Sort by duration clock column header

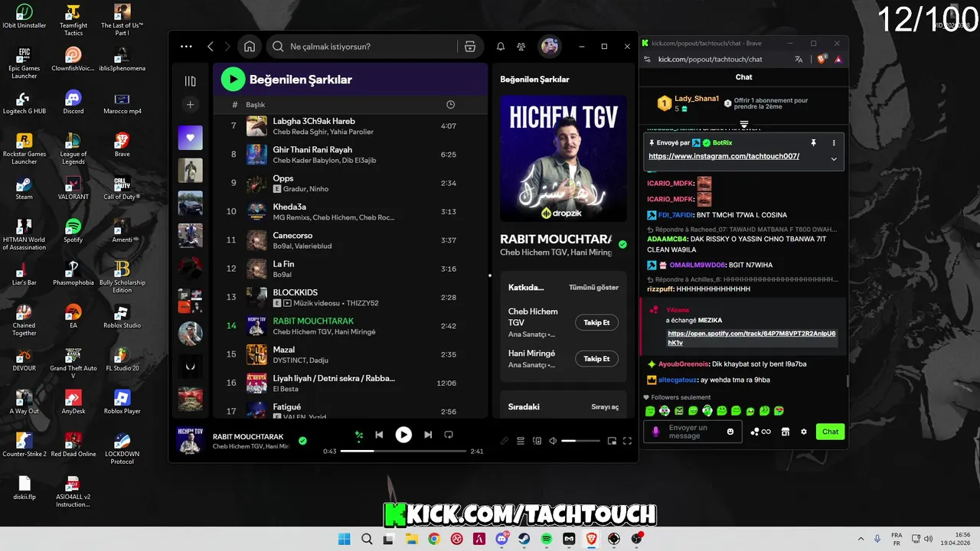tap(450, 105)
